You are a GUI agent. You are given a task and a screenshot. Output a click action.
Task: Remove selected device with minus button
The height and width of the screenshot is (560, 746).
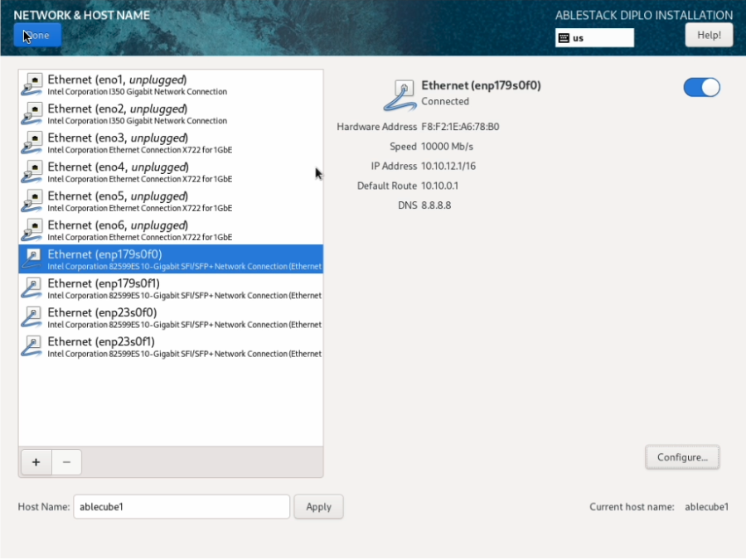click(66, 462)
